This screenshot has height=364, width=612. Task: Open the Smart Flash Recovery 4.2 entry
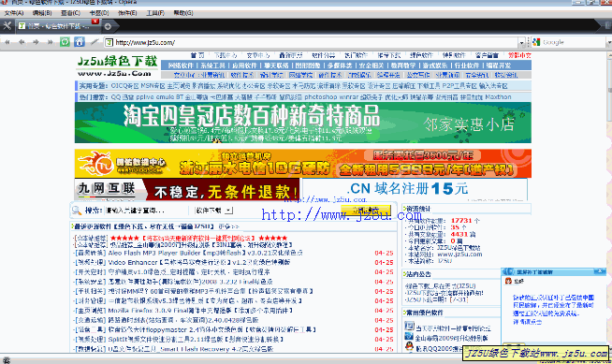(x=191, y=349)
